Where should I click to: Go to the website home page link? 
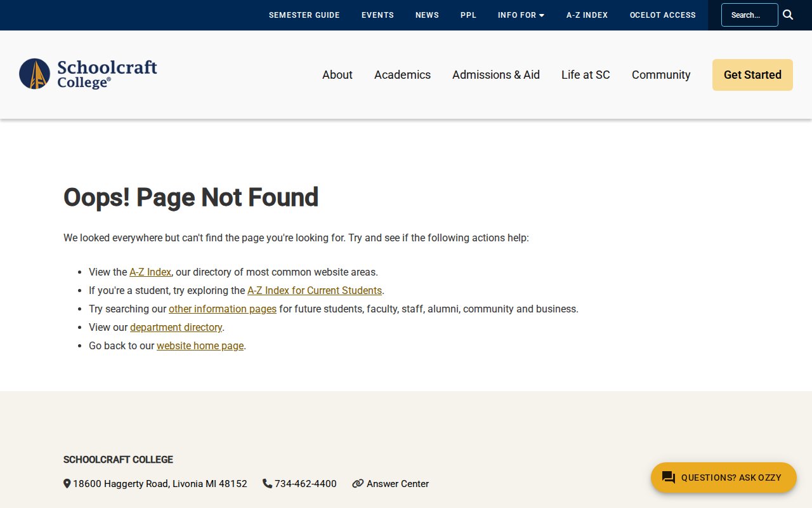click(200, 345)
